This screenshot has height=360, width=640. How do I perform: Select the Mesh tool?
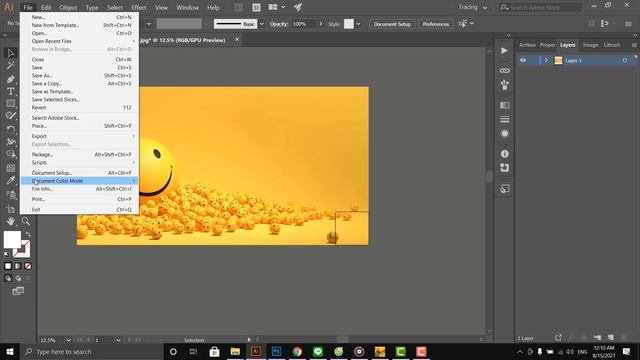(x=11, y=168)
